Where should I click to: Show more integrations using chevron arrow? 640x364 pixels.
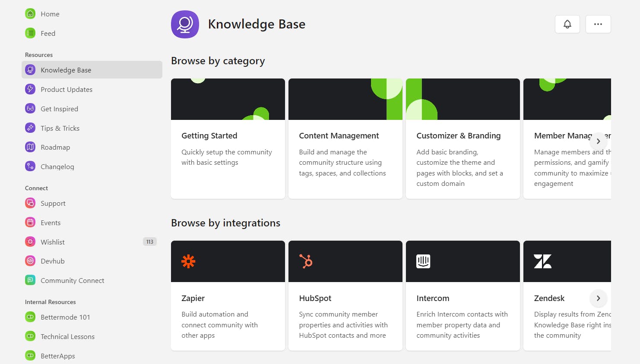pyautogui.click(x=598, y=298)
